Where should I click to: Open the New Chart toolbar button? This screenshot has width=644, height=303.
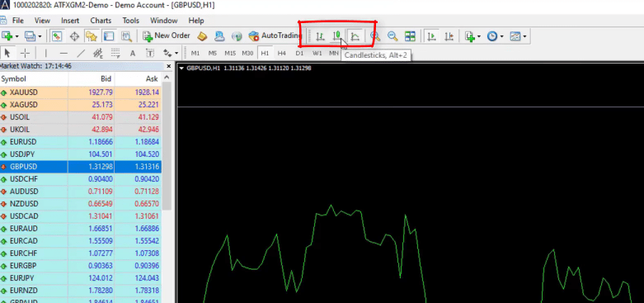7,36
